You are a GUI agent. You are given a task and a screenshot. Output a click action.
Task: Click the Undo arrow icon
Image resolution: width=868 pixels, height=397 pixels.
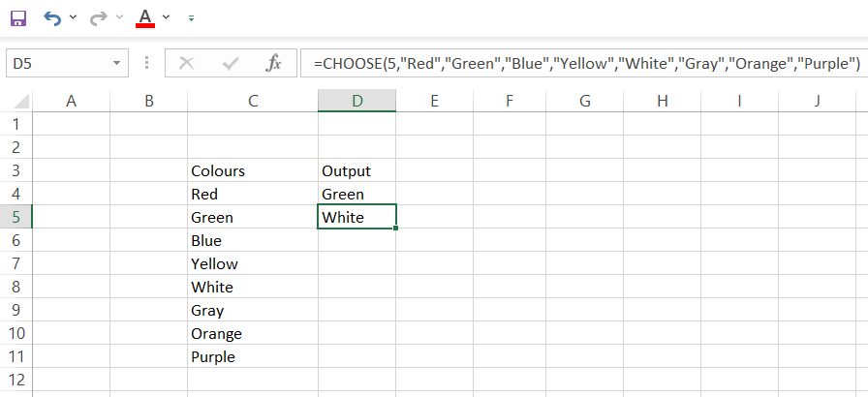[x=52, y=18]
